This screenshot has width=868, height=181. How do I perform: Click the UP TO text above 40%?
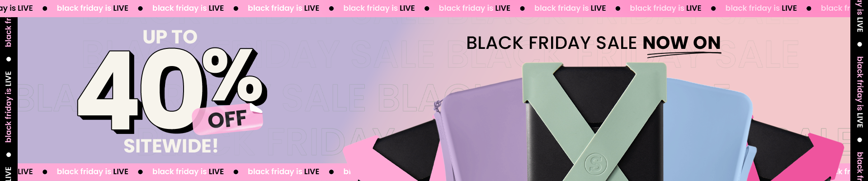pos(170,37)
